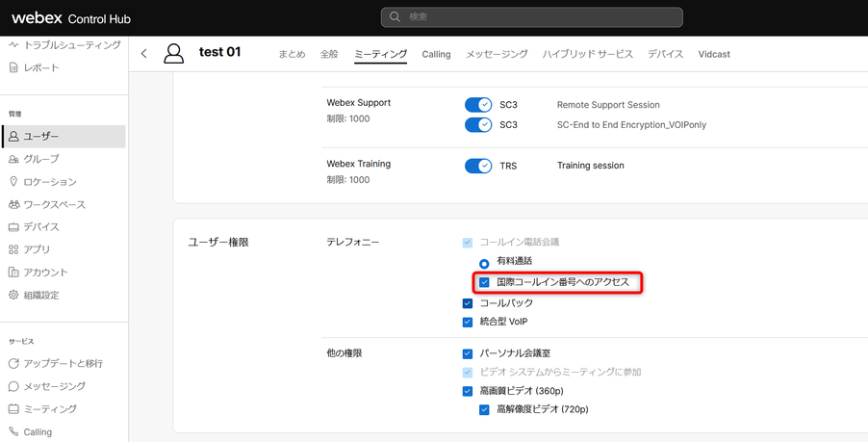Switch to the Calling tab
The image size is (868, 442).
click(436, 54)
